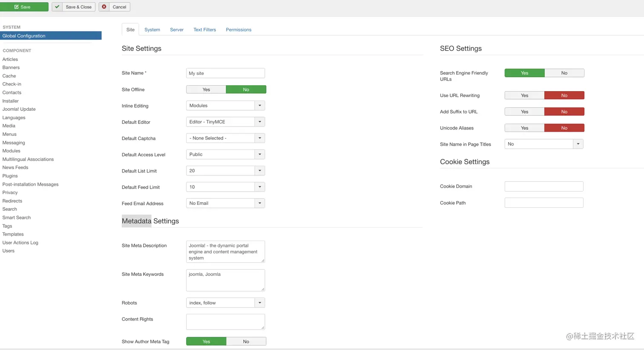Image resolution: width=644 pixels, height=350 pixels.
Task: Open Check-in in the sidebar
Action: click(x=12, y=84)
